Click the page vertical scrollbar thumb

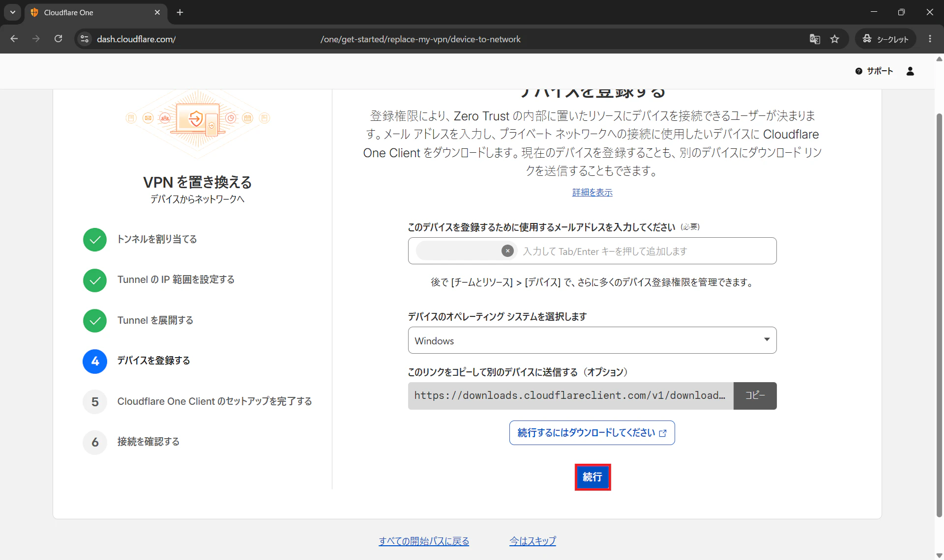(939, 315)
